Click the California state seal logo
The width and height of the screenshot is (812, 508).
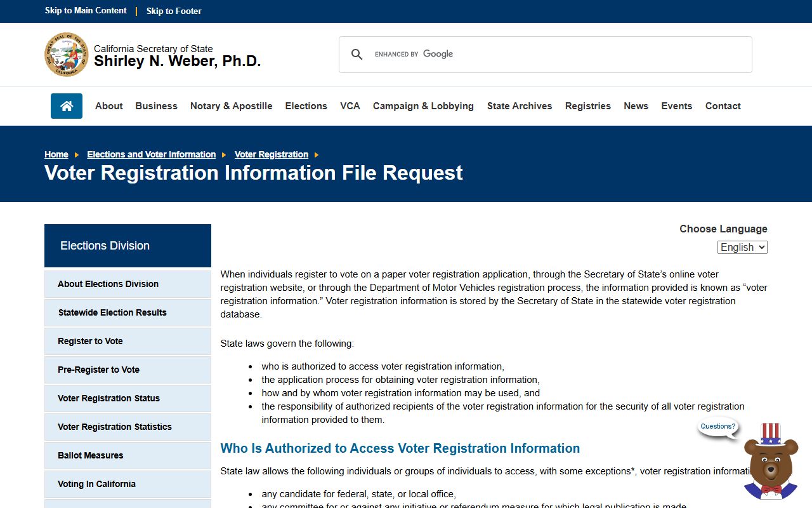[x=66, y=55]
